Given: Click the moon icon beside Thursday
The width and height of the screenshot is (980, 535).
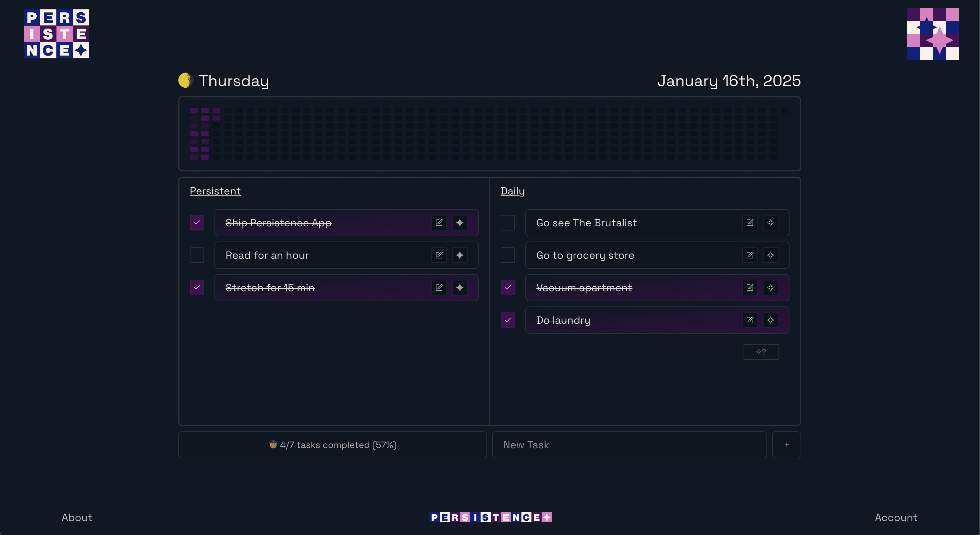Looking at the screenshot, I should point(186,80).
